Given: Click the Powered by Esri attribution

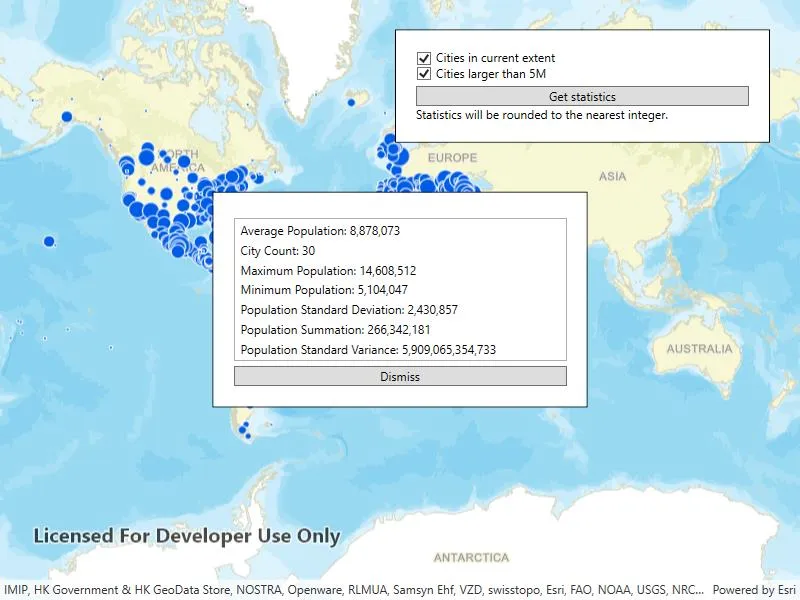Looking at the screenshot, I should (x=754, y=590).
